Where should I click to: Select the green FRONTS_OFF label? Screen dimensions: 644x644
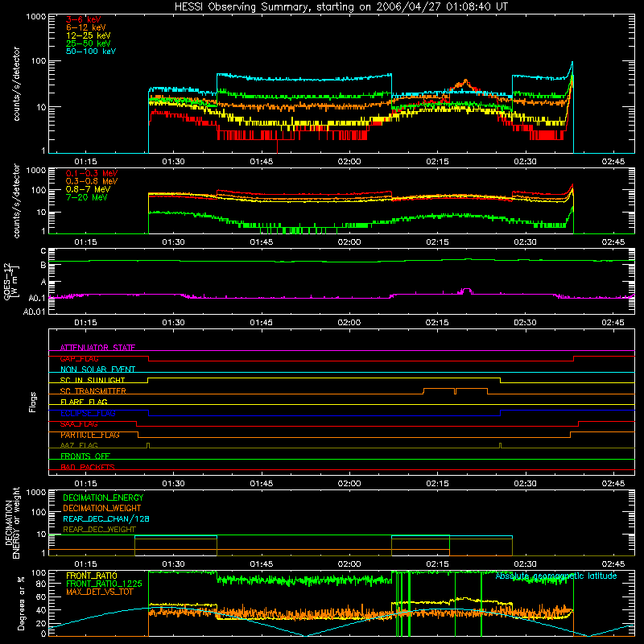(x=85, y=456)
